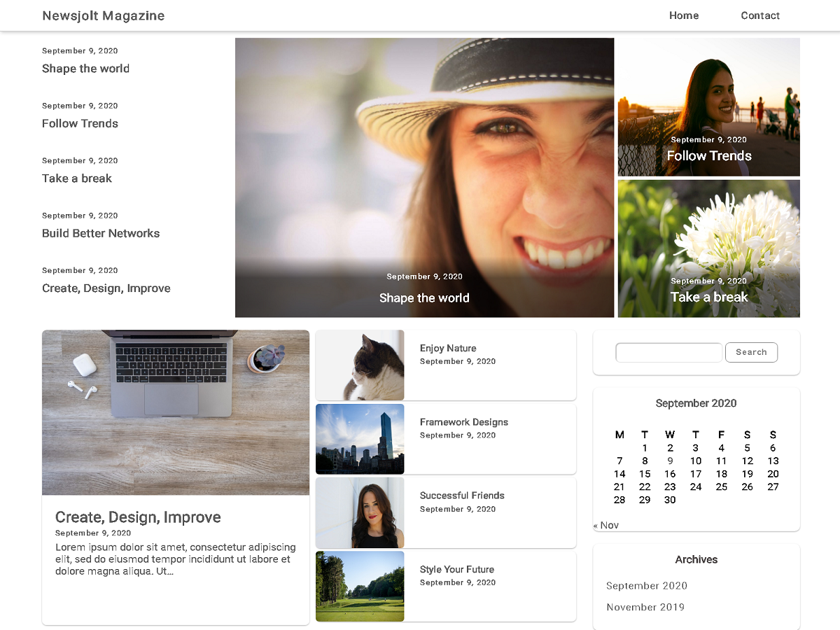Click the Newsjolt Magazine site title
Image resolution: width=840 pixels, height=630 pixels.
[x=103, y=15]
